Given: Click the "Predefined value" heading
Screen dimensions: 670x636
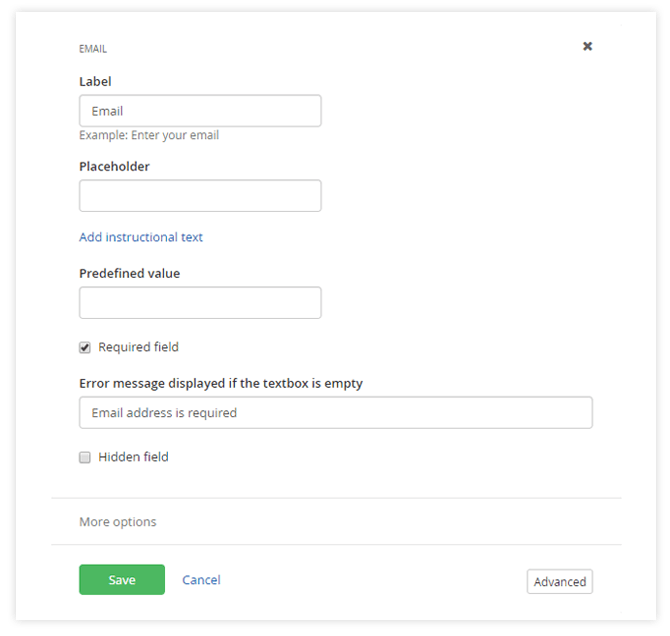Looking at the screenshot, I should click(x=129, y=273).
